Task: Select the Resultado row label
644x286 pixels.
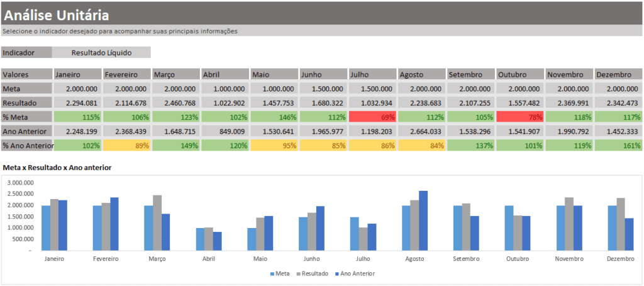Action: click(x=26, y=103)
